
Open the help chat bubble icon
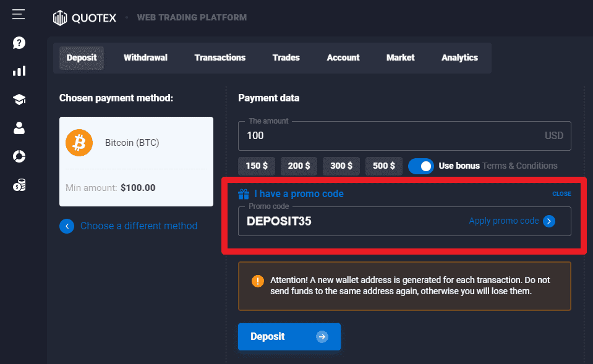(18, 43)
